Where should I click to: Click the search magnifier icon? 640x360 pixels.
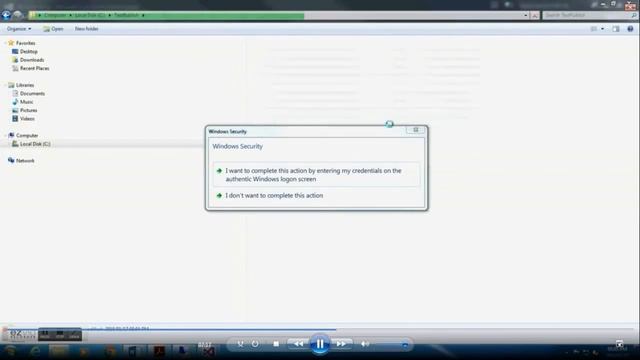pyautogui.click(x=633, y=15)
